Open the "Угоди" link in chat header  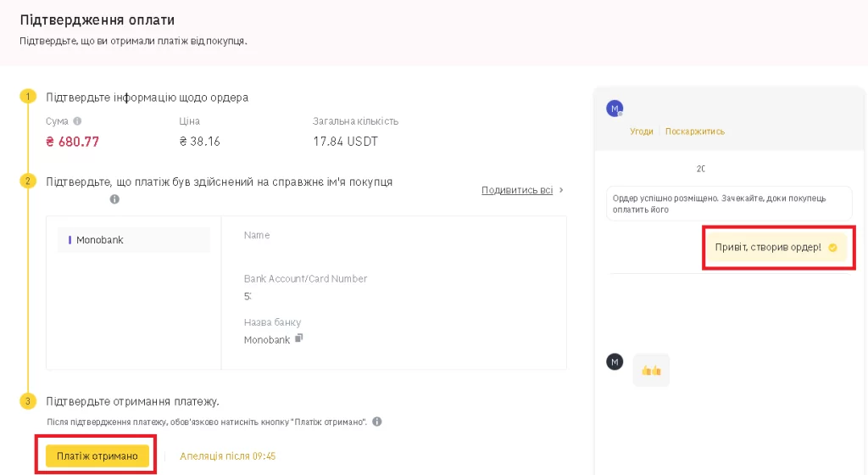(x=641, y=131)
